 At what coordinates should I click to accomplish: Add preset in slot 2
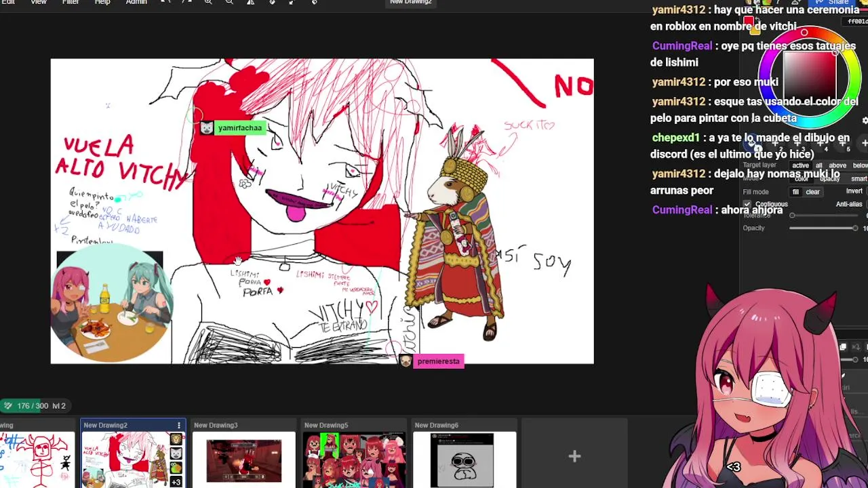click(x=775, y=144)
